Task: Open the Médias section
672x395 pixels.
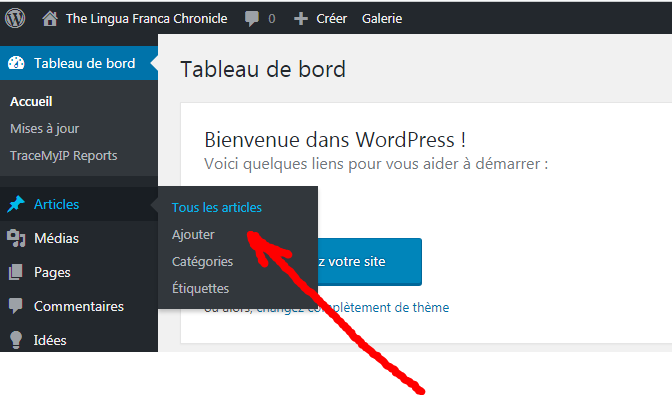Action: [x=57, y=238]
